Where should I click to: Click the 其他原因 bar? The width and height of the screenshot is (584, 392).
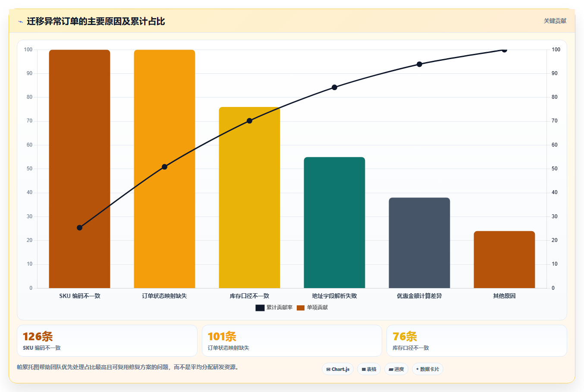click(x=504, y=260)
